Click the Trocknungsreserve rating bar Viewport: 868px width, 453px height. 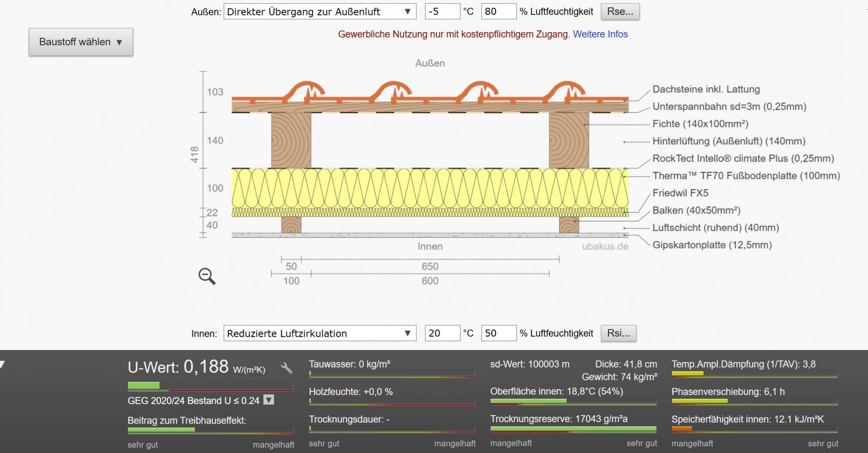point(573,429)
